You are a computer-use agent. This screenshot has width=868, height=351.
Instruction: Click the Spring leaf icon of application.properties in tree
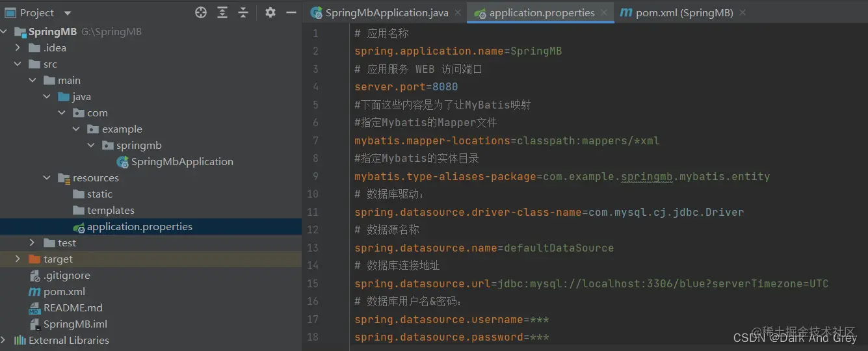[x=79, y=227]
